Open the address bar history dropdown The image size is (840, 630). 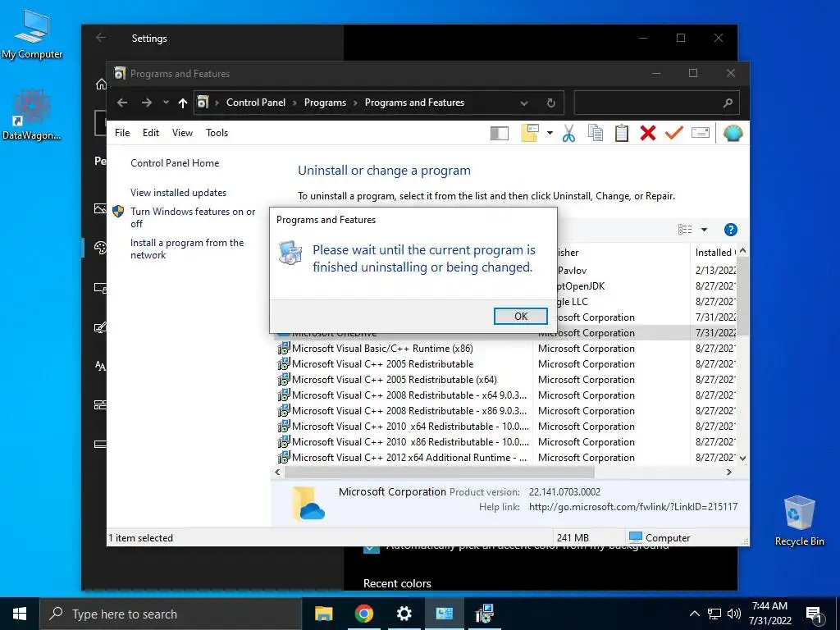click(524, 103)
